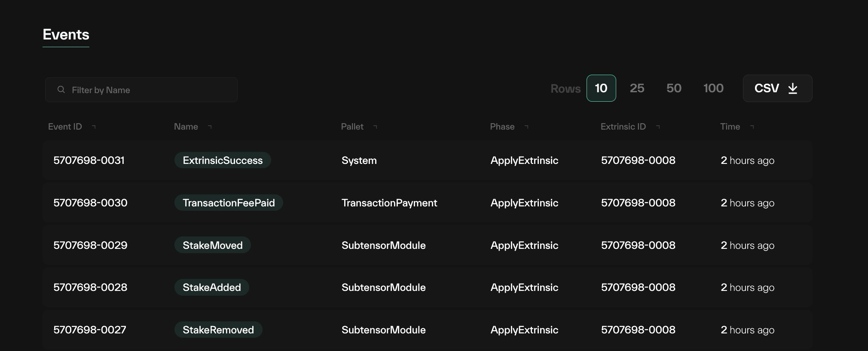Viewport: 868px width, 351px height.
Task: Open event 5707698-0029
Action: [90, 245]
